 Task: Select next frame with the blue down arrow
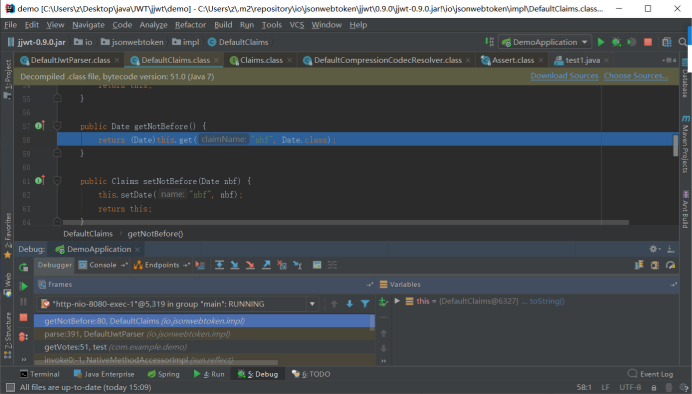point(350,304)
